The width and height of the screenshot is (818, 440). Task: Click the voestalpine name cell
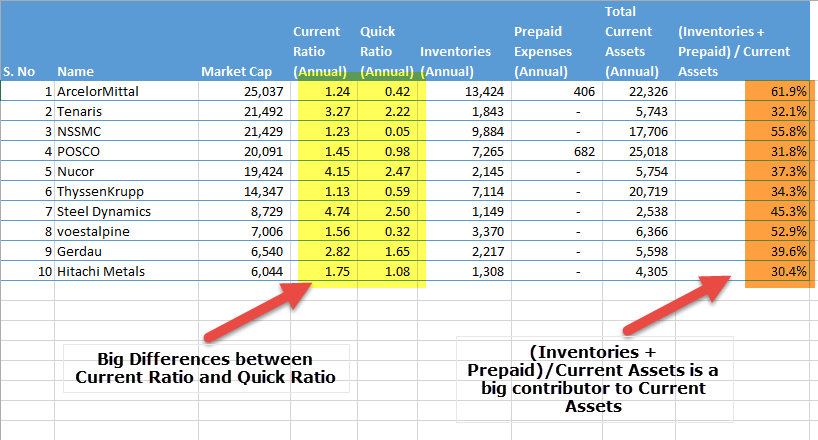126,231
